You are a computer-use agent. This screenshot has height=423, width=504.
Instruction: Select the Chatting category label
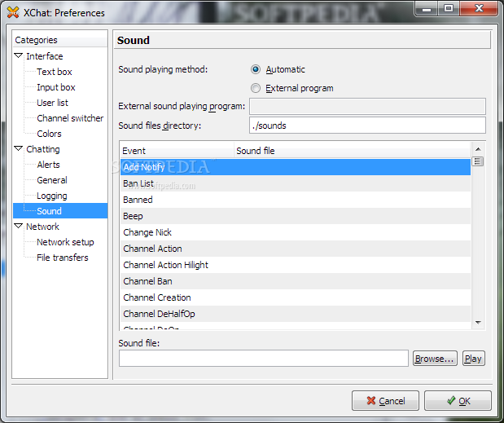pyautogui.click(x=43, y=149)
